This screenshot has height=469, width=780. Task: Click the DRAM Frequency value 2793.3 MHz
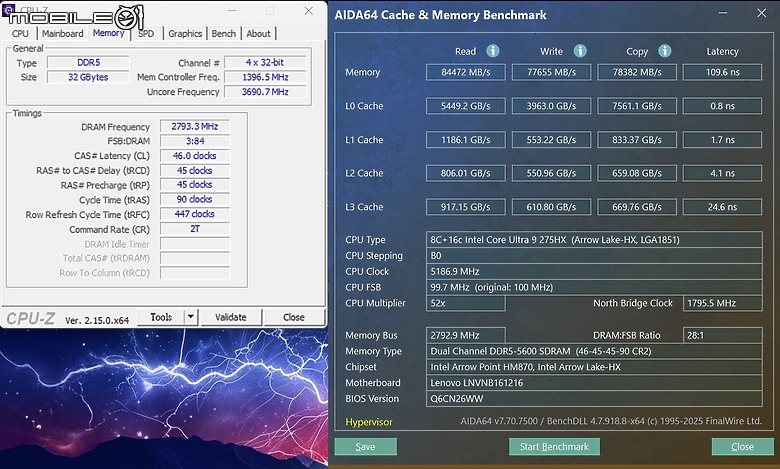coord(195,126)
